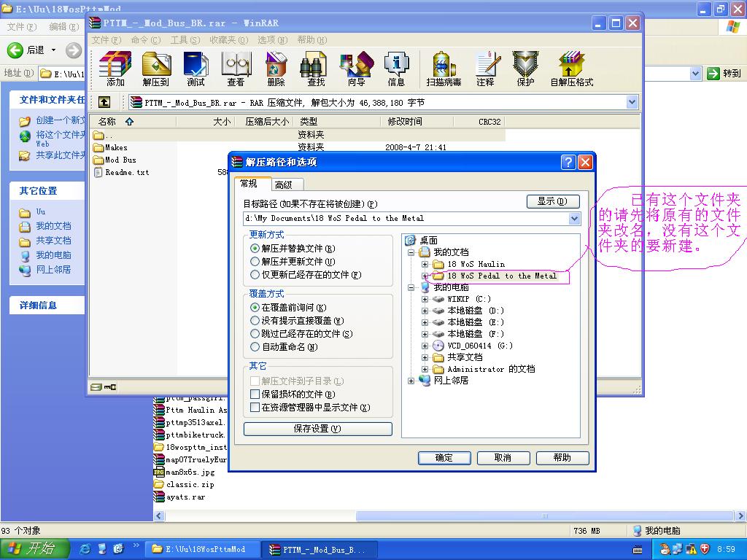This screenshot has height=560, width=747.
Task: Select the Mod Bus folder in archive
Action: pyautogui.click(x=115, y=160)
